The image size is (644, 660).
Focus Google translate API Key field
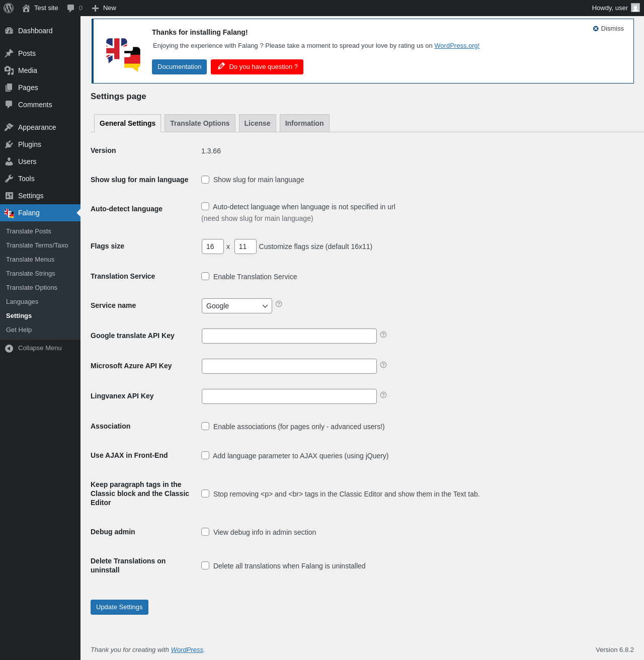point(289,336)
